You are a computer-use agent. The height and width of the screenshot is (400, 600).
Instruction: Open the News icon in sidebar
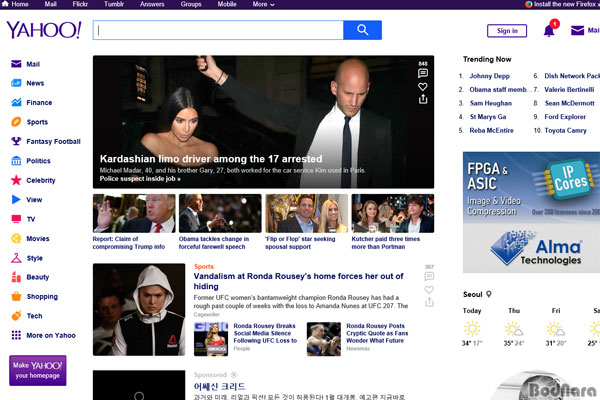(16, 83)
